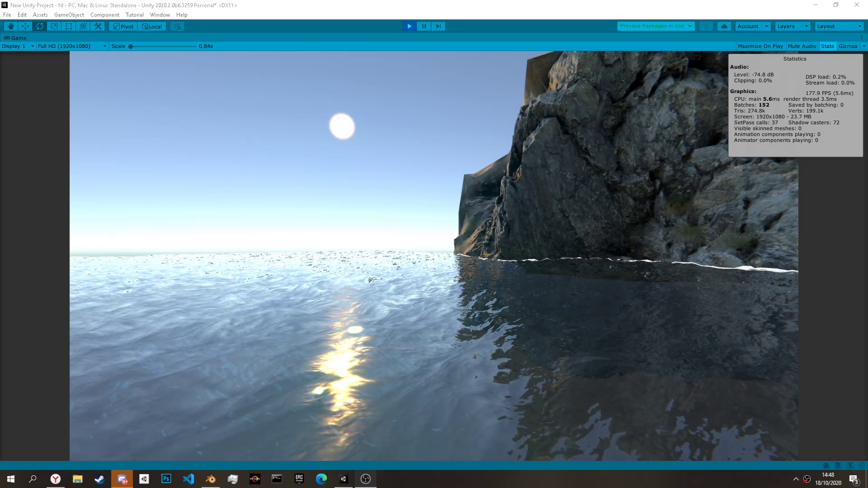Open Visual Studio Code from taskbar

click(x=189, y=479)
